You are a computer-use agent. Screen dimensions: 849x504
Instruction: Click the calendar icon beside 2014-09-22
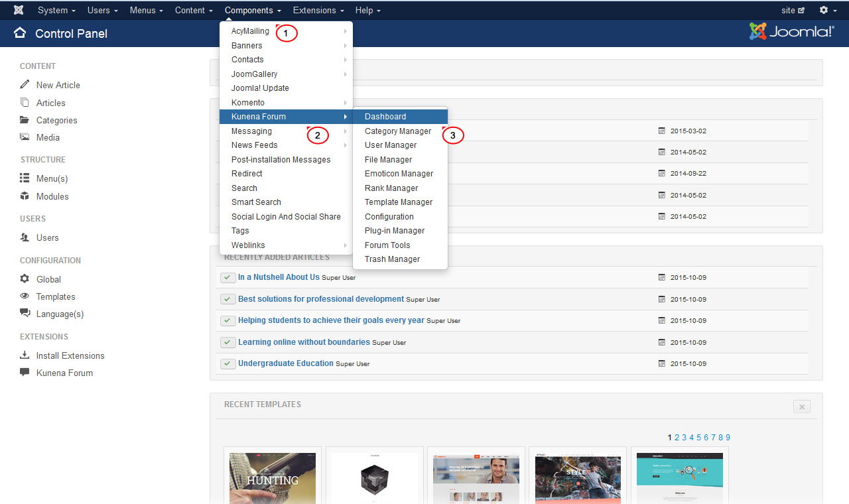[662, 173]
